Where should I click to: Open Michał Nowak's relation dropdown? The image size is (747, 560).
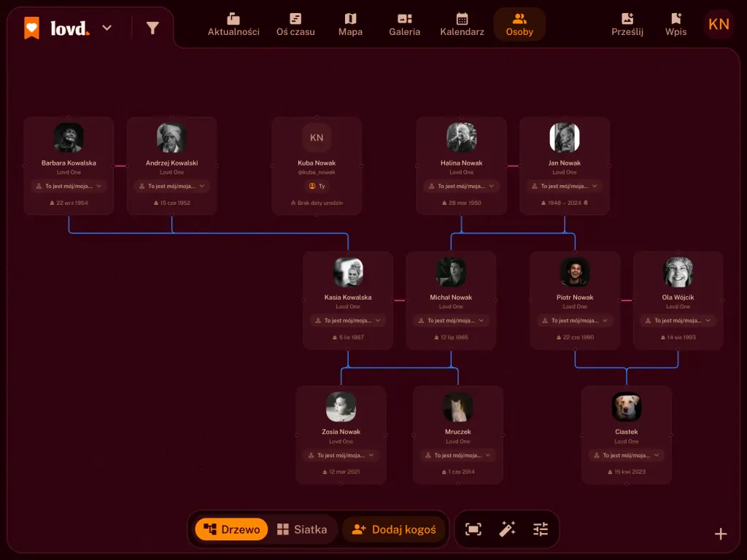tap(451, 321)
